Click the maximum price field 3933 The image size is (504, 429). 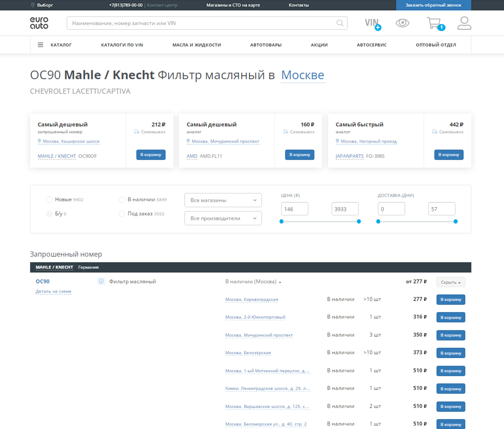[345, 209]
